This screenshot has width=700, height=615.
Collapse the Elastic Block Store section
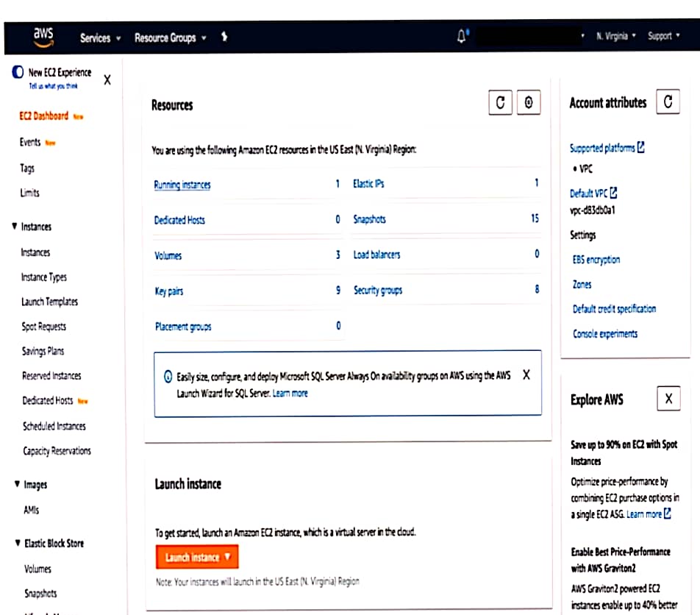click(x=18, y=543)
